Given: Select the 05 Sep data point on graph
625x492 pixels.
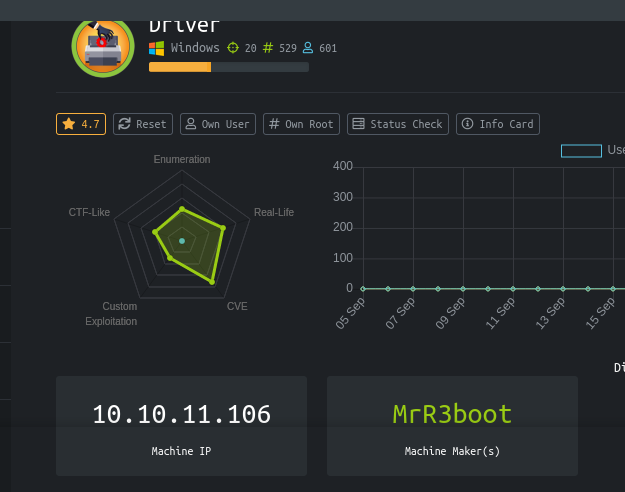Looking at the screenshot, I should [363, 289].
